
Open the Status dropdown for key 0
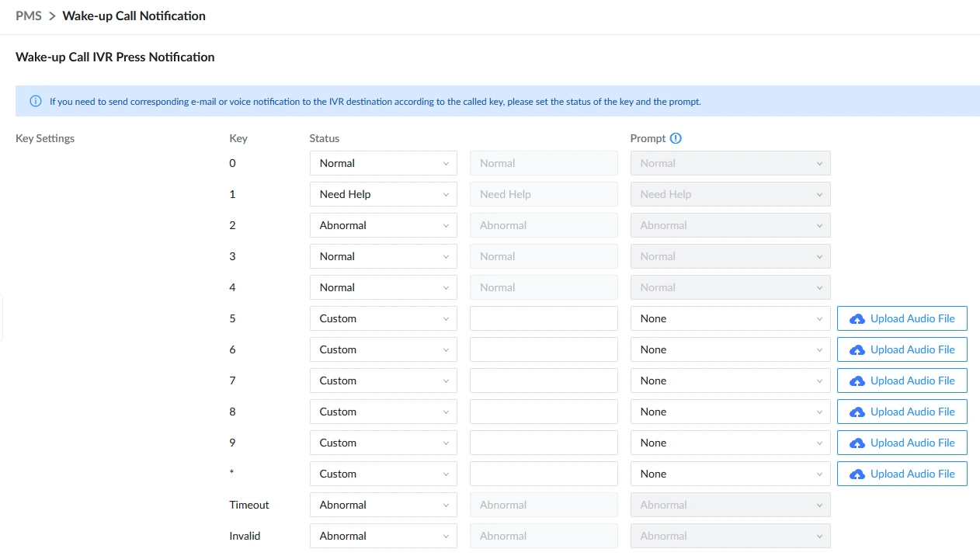(x=383, y=163)
